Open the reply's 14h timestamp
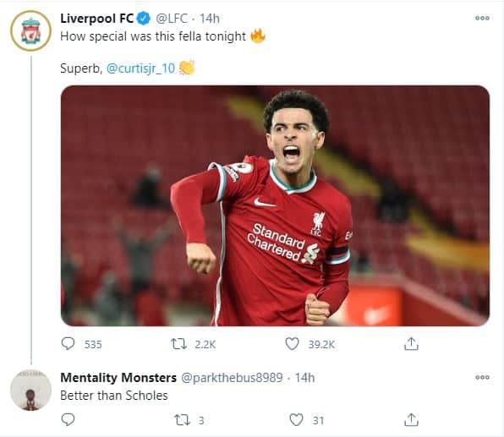The height and width of the screenshot is (437, 504). point(304,378)
